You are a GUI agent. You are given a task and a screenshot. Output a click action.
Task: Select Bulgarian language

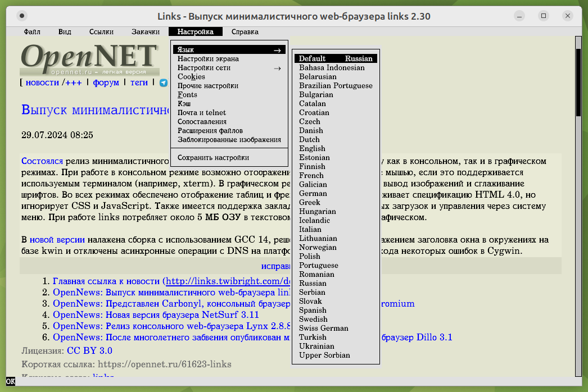click(x=336, y=95)
